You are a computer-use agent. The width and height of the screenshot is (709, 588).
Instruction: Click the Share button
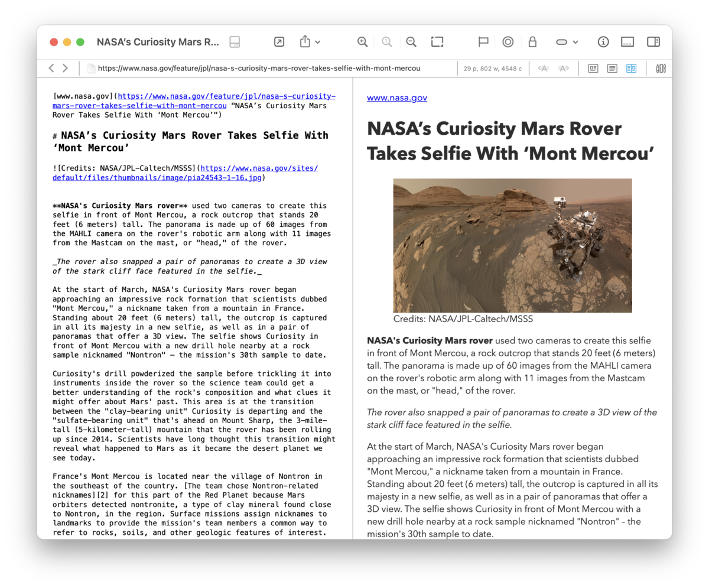(305, 41)
